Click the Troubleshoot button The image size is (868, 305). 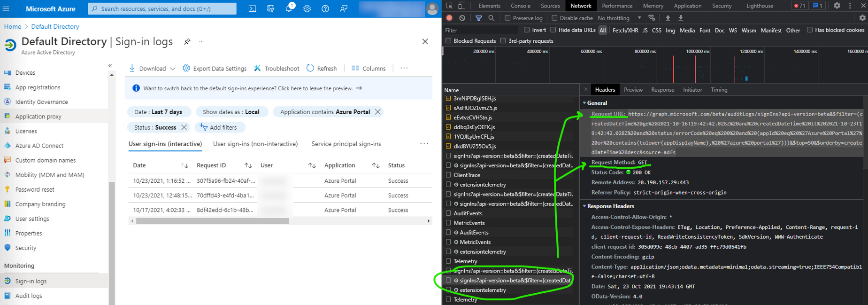pyautogui.click(x=277, y=69)
